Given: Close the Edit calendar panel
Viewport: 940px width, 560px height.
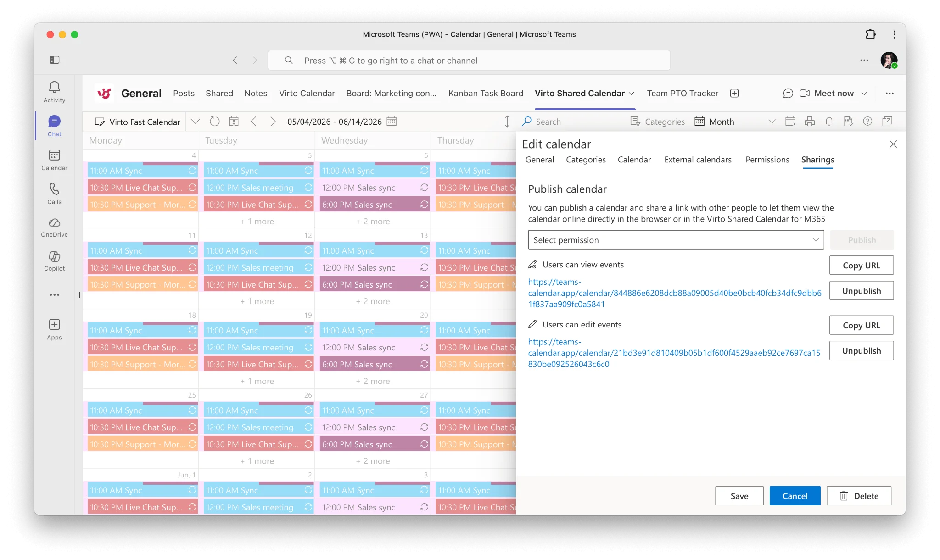Looking at the screenshot, I should pos(893,144).
